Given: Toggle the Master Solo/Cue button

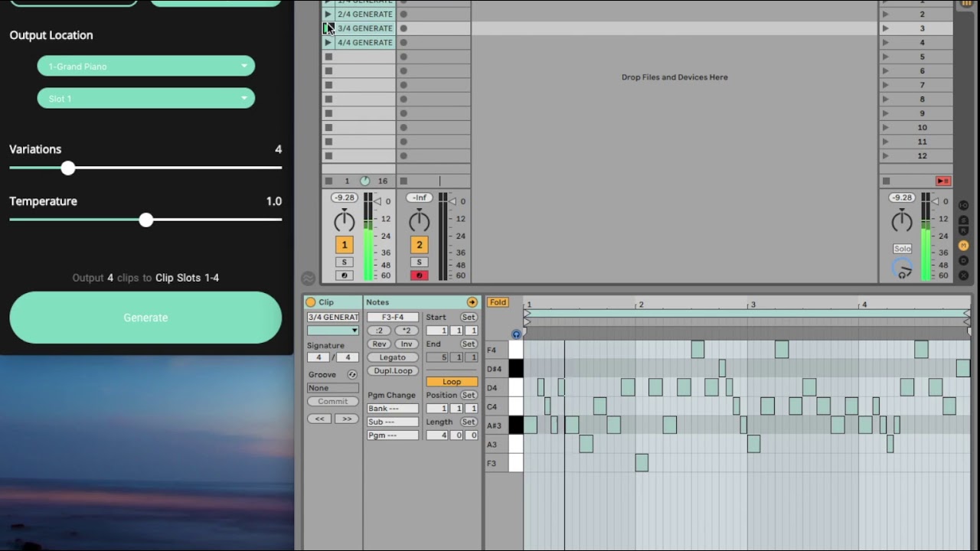Looking at the screenshot, I should tap(903, 249).
